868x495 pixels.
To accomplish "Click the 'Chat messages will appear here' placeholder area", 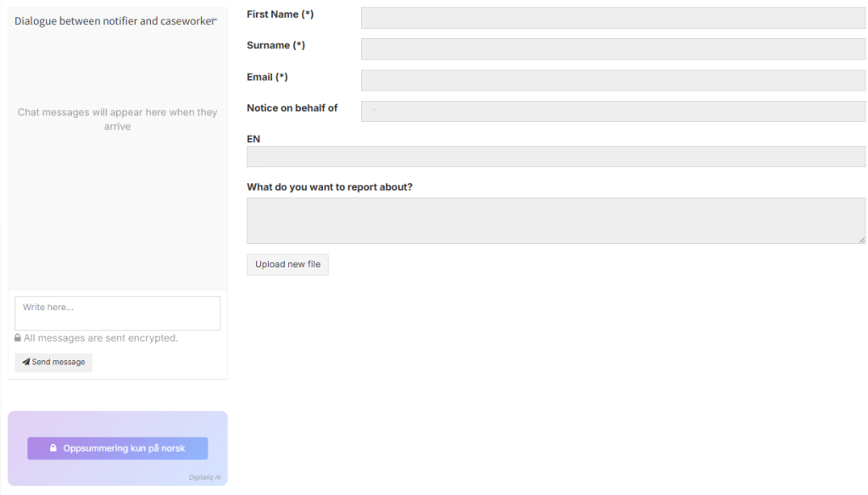I will pos(117,120).
